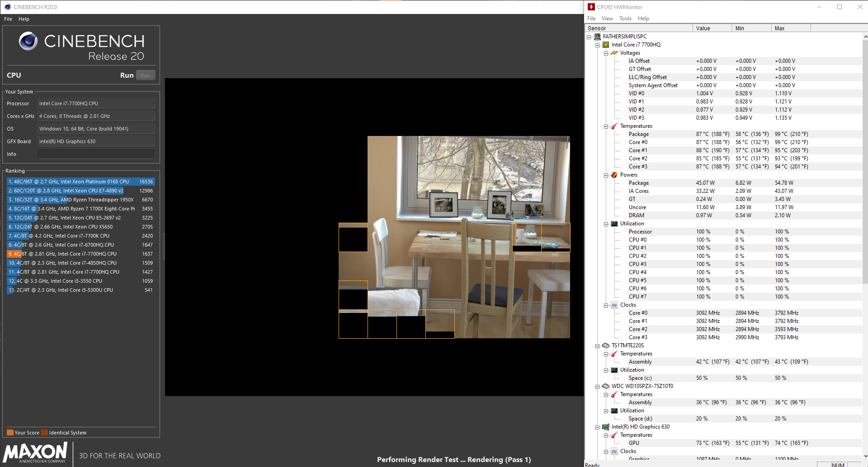Collapse Utilization under Intel Core i7 7700HQ
868x467 pixels.
pos(606,224)
